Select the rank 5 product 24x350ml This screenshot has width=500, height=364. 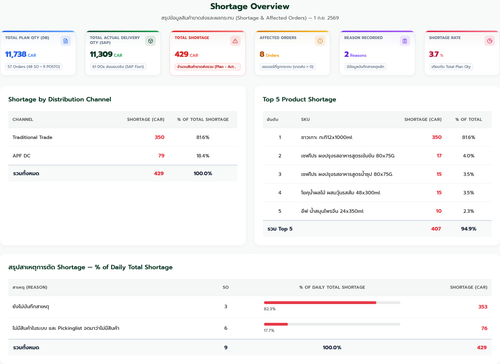pos(332,211)
